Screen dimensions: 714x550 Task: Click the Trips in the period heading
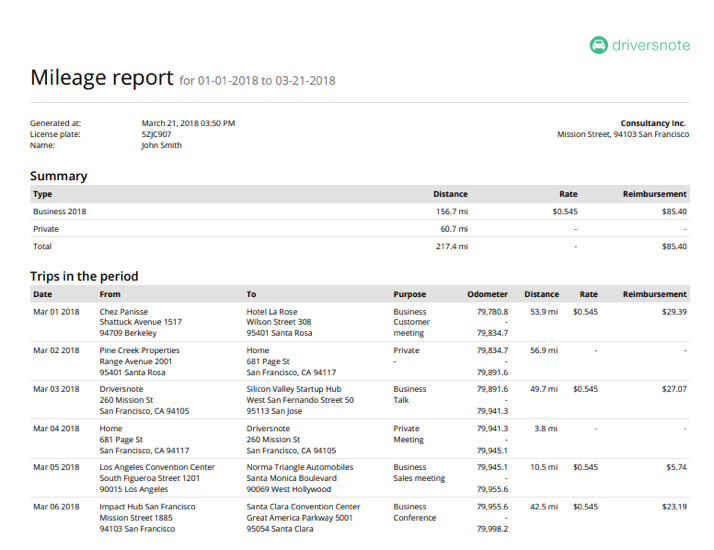84,276
